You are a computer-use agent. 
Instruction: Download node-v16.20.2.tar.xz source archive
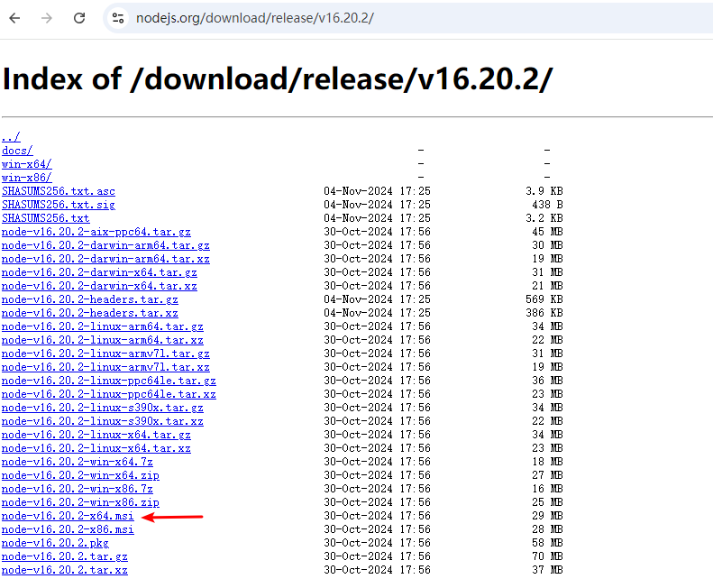(x=65, y=570)
